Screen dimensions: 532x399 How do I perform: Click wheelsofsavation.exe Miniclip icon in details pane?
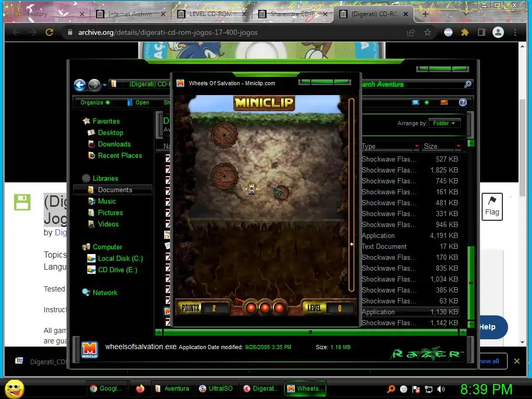click(x=89, y=350)
